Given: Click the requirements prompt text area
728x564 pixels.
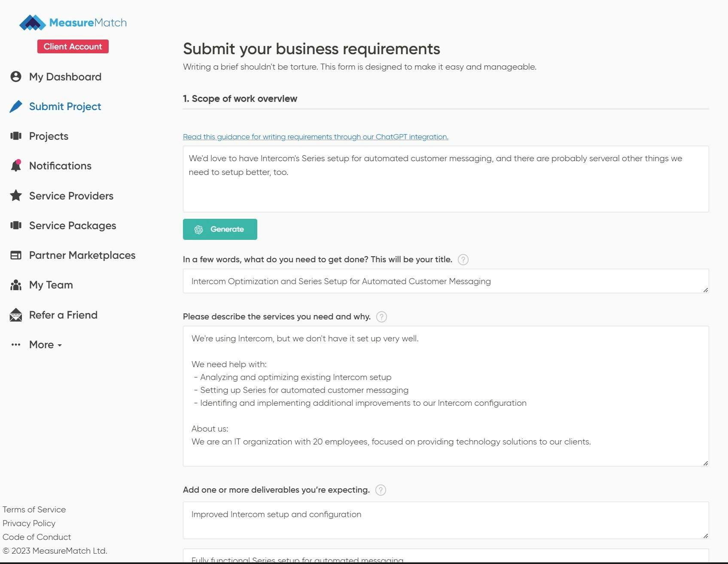Looking at the screenshot, I should point(446,179).
